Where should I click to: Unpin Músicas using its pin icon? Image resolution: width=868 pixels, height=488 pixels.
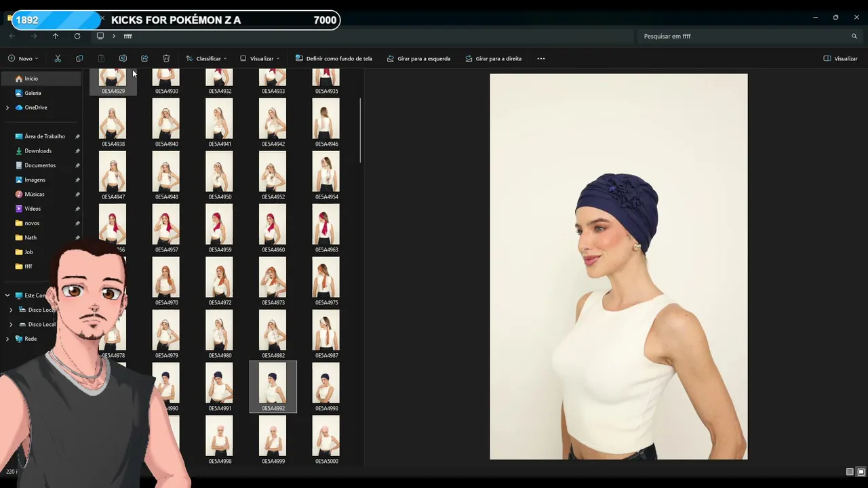tap(77, 194)
